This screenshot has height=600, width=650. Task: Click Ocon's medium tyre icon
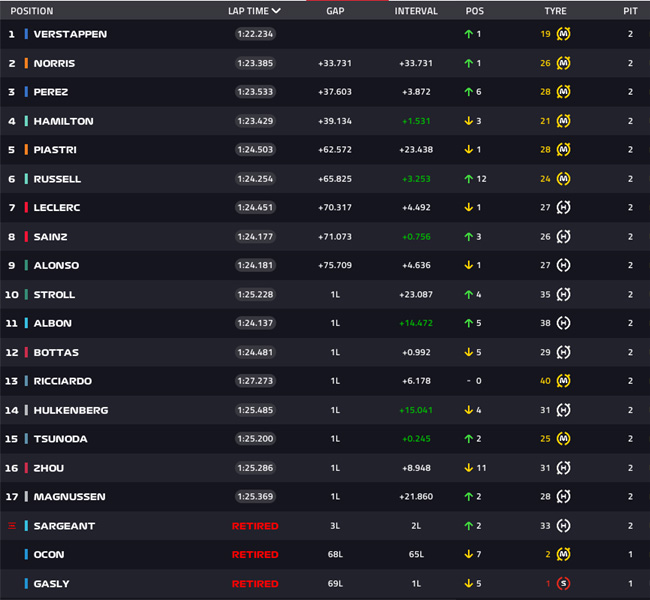click(x=563, y=554)
